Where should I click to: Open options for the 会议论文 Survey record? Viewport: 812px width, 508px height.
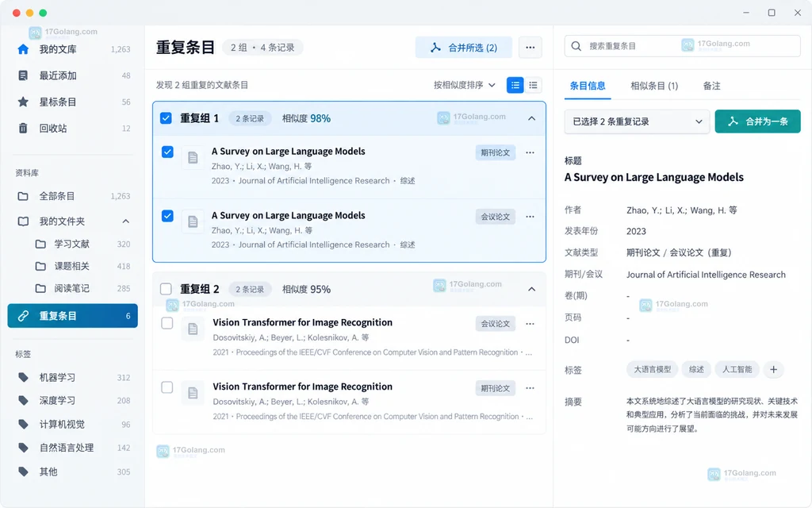(x=530, y=217)
